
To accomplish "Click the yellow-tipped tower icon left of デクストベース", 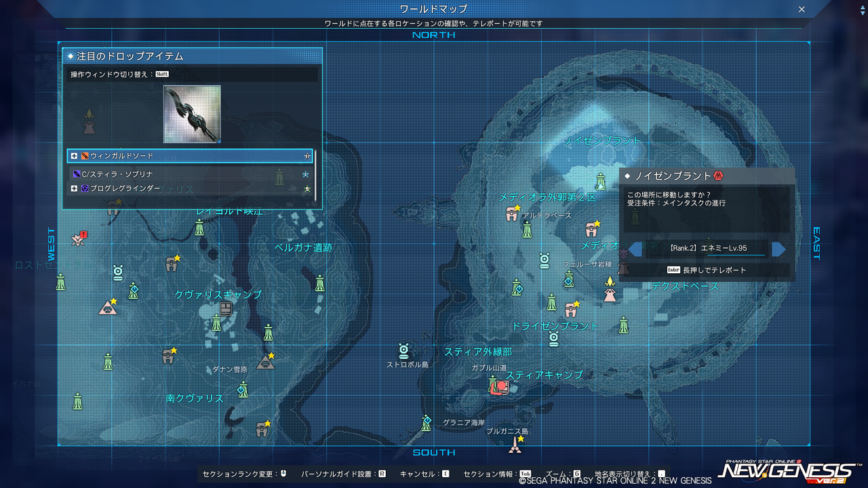I will click(610, 289).
